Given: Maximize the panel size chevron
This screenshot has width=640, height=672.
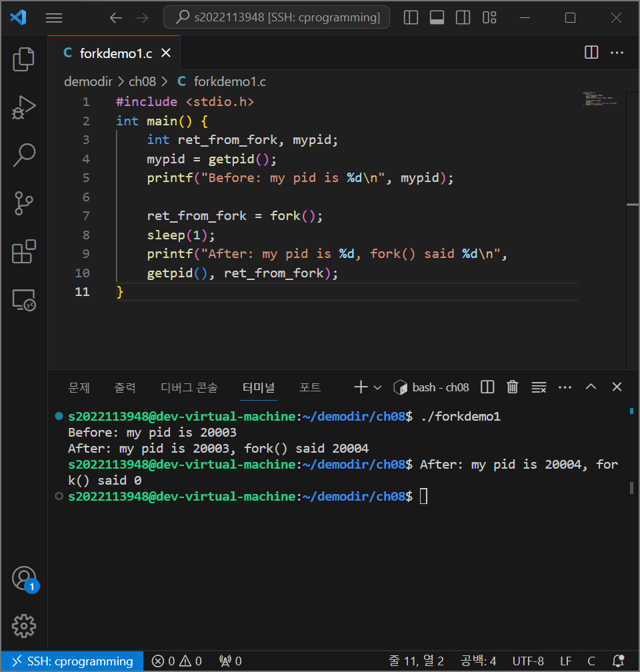Looking at the screenshot, I should [591, 387].
